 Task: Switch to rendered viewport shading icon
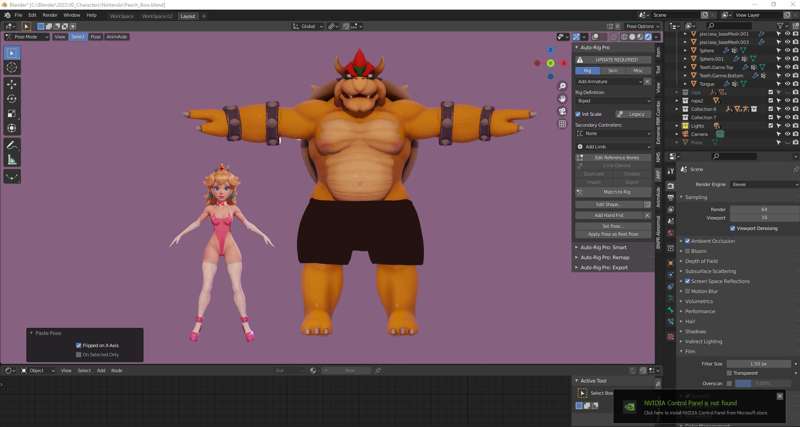click(x=648, y=37)
